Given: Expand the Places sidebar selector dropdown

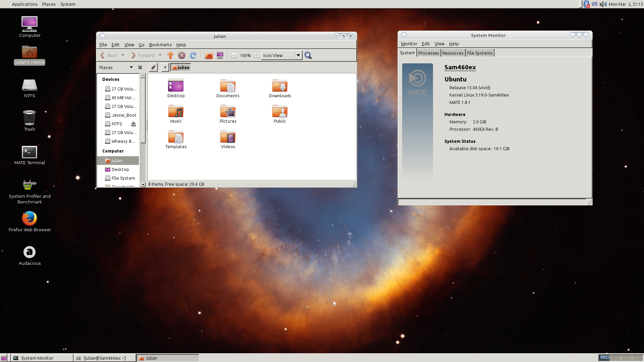Looking at the screenshot, I should pyautogui.click(x=131, y=67).
